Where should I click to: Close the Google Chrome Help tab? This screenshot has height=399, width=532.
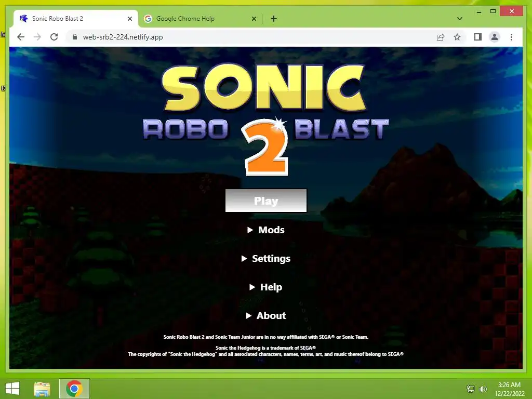(x=254, y=19)
